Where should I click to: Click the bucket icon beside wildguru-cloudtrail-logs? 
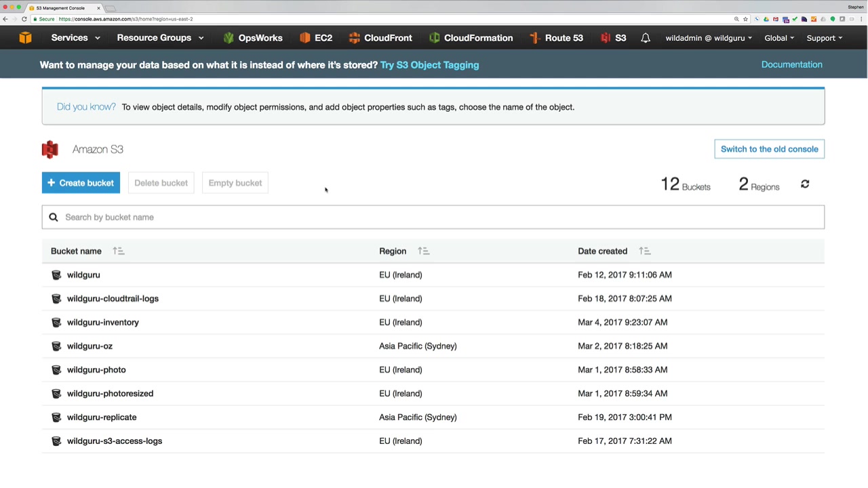56,298
